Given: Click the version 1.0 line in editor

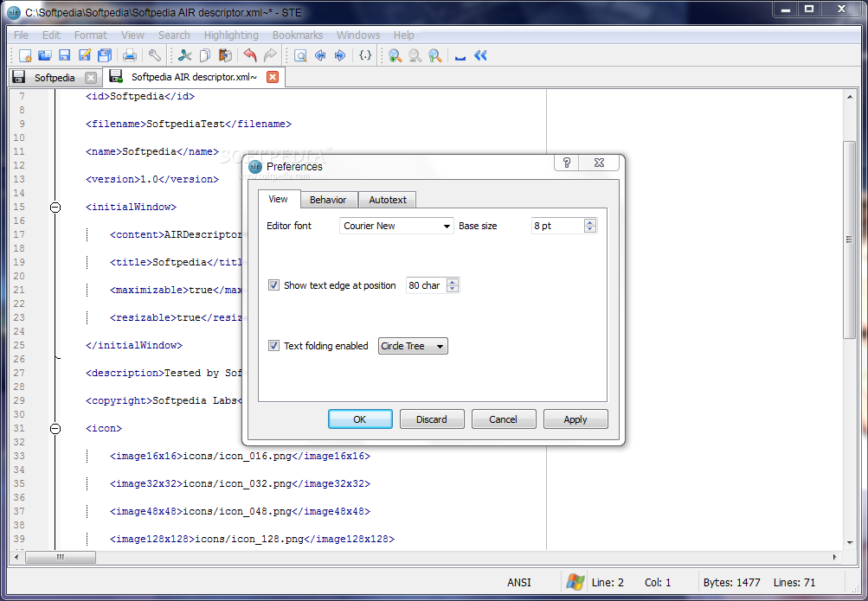Looking at the screenshot, I should [152, 179].
